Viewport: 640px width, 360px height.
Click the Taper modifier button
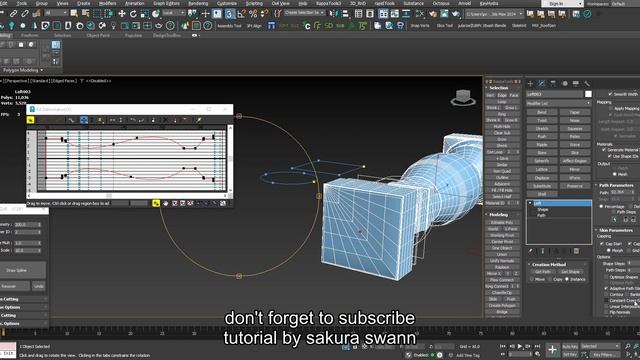click(575, 112)
